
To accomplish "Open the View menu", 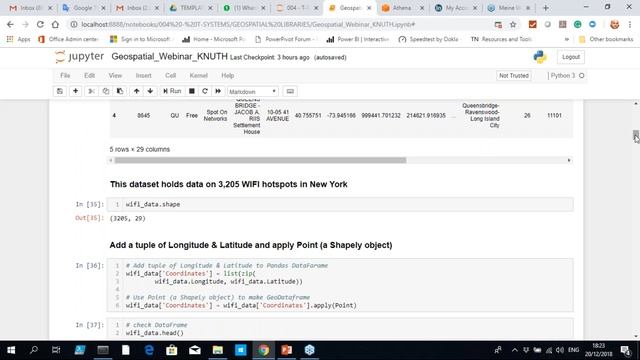I will click(x=115, y=76).
